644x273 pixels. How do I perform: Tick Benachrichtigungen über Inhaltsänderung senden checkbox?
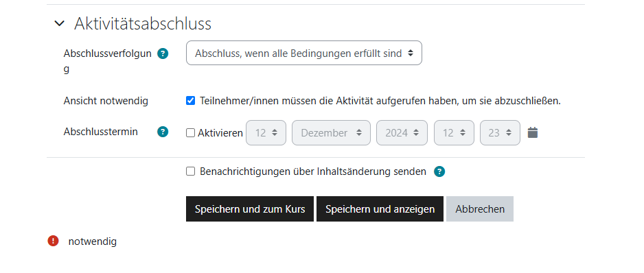pyautogui.click(x=191, y=171)
